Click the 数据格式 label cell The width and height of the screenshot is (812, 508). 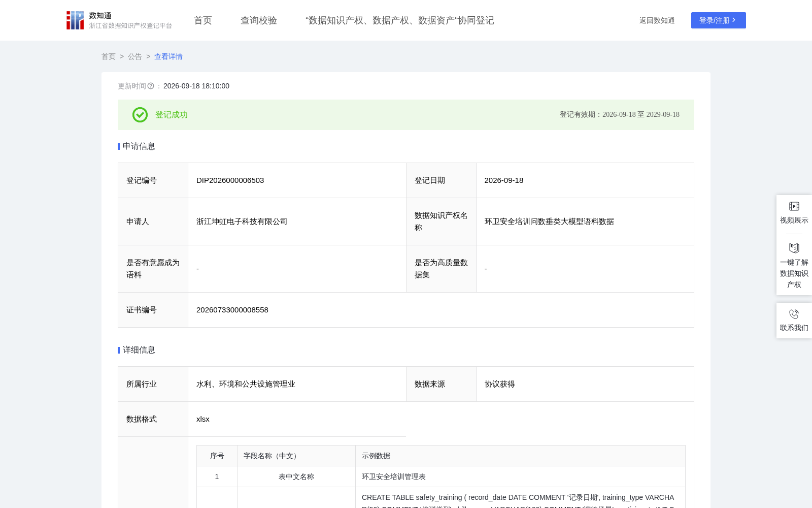(x=153, y=419)
